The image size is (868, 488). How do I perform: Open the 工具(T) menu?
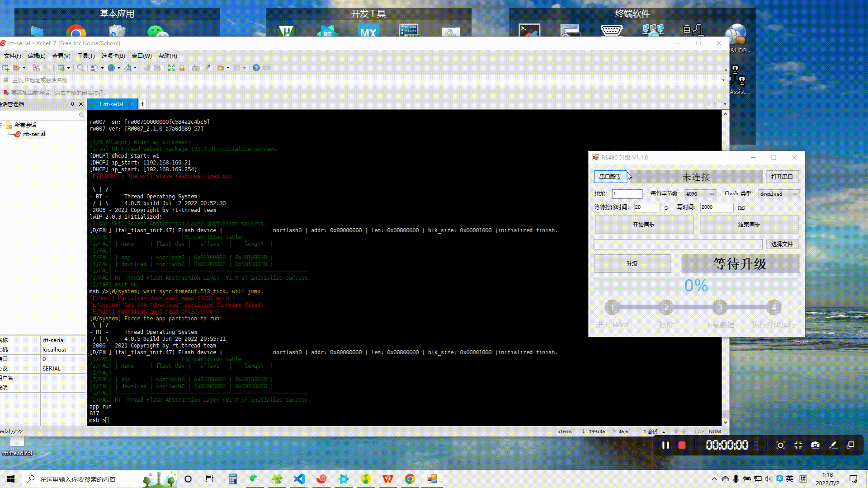pyautogui.click(x=86, y=56)
